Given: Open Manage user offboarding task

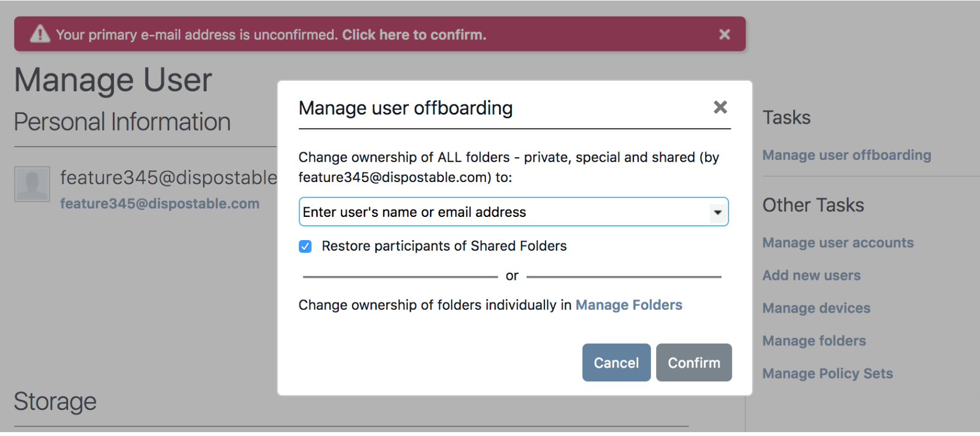Looking at the screenshot, I should [847, 155].
